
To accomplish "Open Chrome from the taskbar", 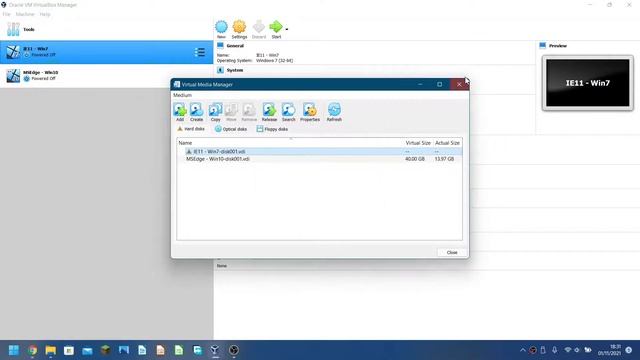I will pos(33,350).
